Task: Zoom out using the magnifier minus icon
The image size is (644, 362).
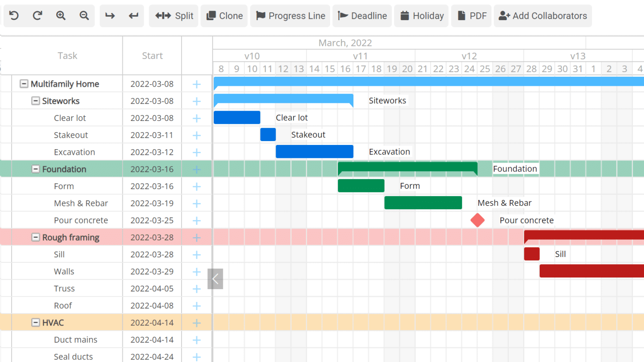Action: pos(84,16)
